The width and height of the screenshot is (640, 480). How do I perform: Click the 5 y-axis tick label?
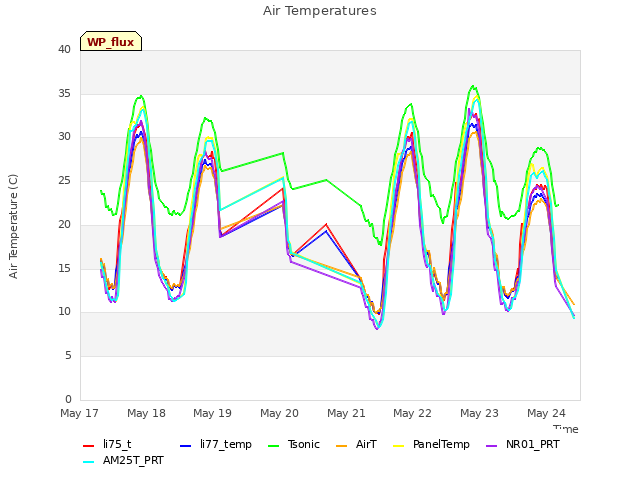pyautogui.click(x=68, y=356)
